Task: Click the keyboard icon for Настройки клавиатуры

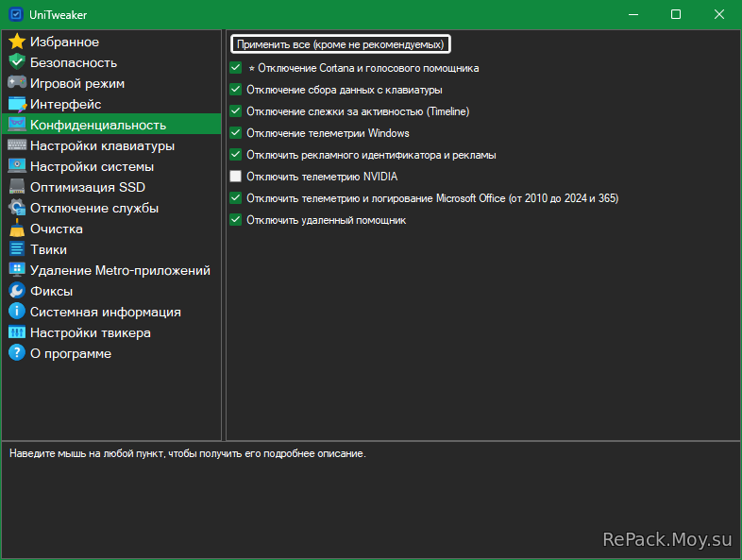Action: coord(16,145)
